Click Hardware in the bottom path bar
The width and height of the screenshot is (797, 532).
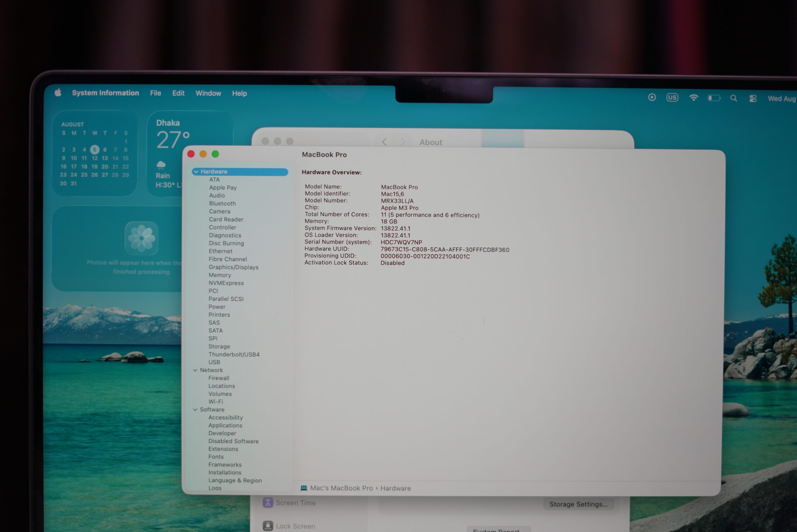[395, 488]
